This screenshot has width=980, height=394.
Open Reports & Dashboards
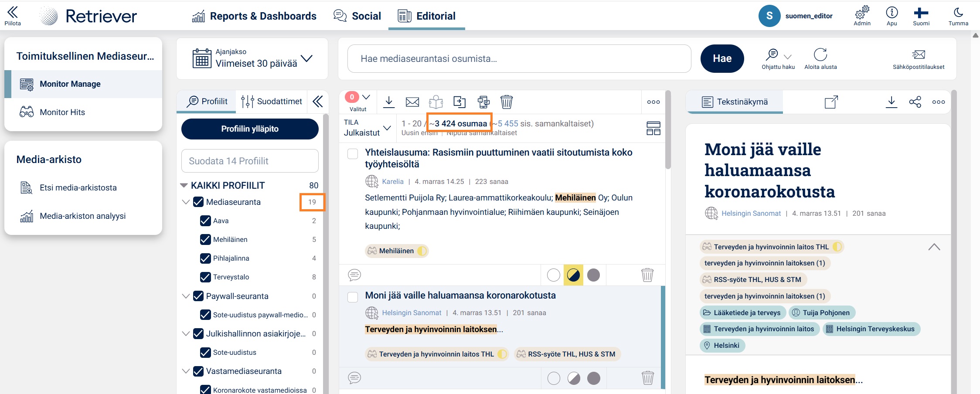[x=254, y=16]
